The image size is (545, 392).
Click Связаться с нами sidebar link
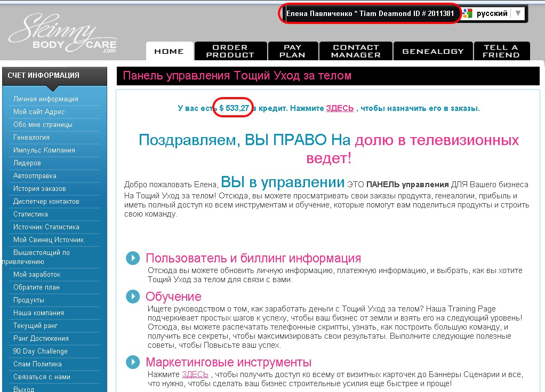[42, 377]
